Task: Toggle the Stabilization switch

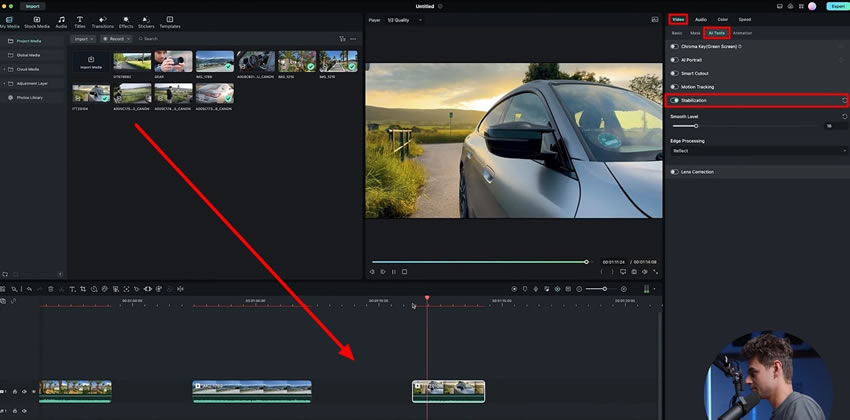Action: (x=674, y=100)
